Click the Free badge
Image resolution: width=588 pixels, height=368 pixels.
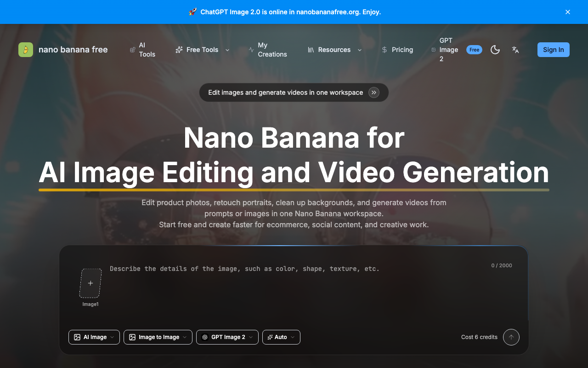474,50
